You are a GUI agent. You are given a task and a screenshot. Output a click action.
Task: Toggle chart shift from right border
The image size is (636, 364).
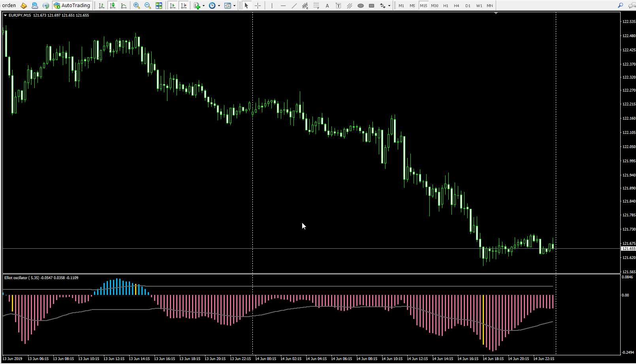pyautogui.click(x=184, y=6)
